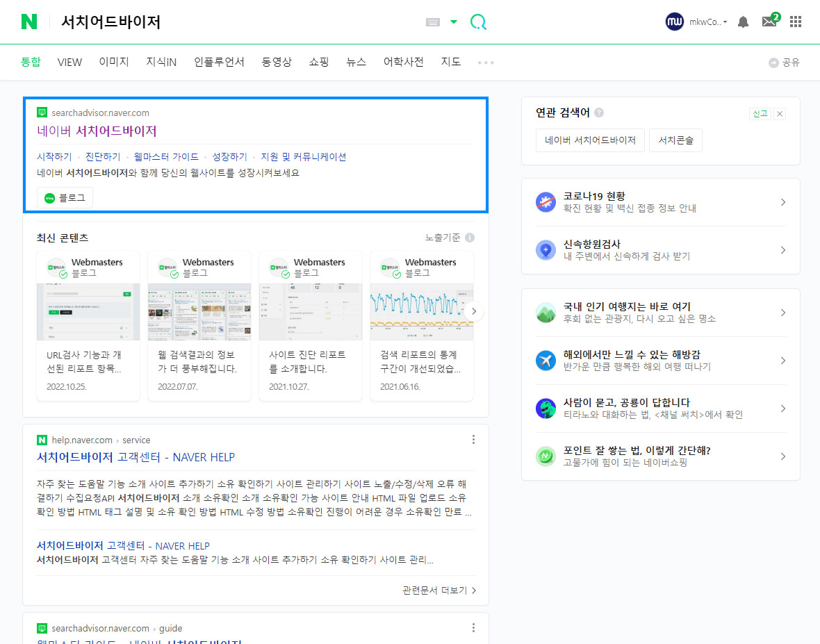Image resolution: width=820 pixels, height=644 pixels.
Task: Switch to the 뉴스 tab
Action: (356, 62)
